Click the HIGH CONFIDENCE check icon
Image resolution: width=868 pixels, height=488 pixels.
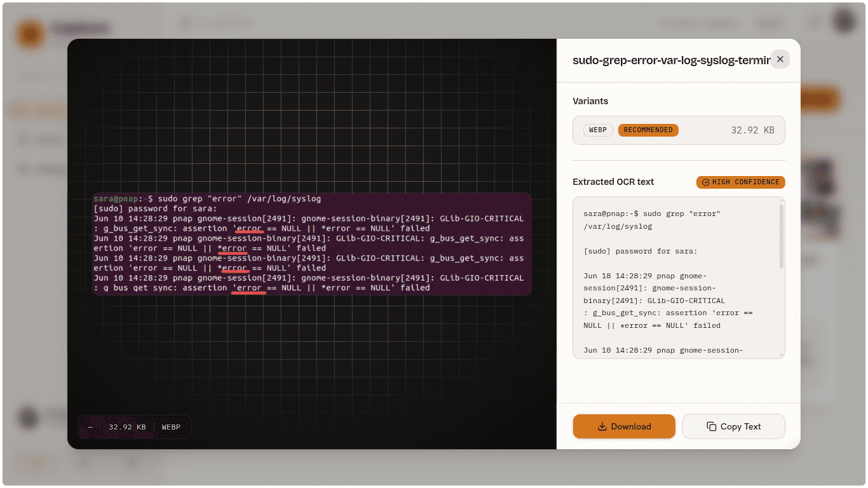tap(705, 182)
